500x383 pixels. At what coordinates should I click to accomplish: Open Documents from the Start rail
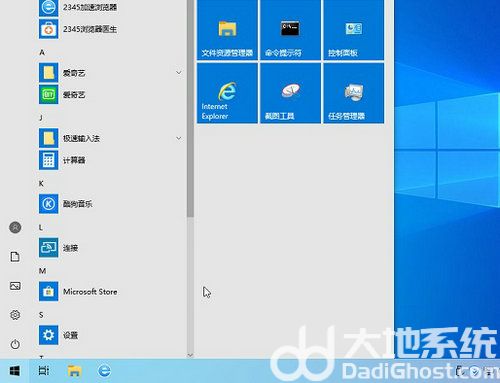point(15,257)
